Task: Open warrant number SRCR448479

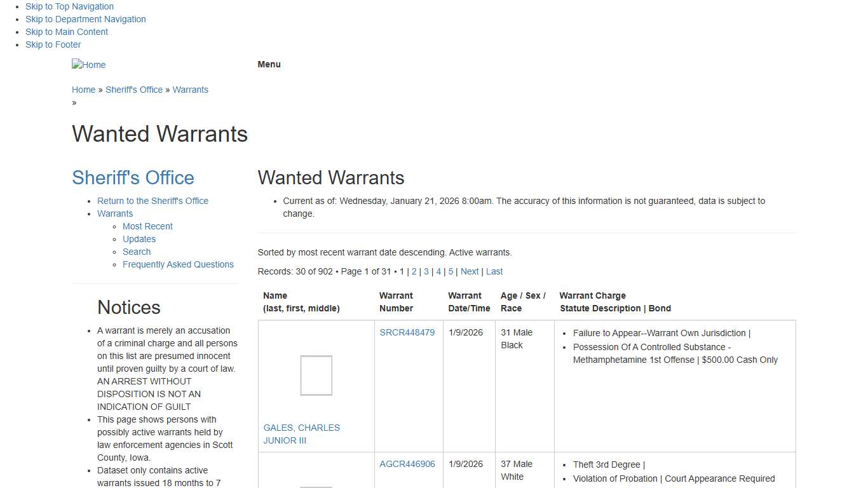Action: [x=407, y=332]
